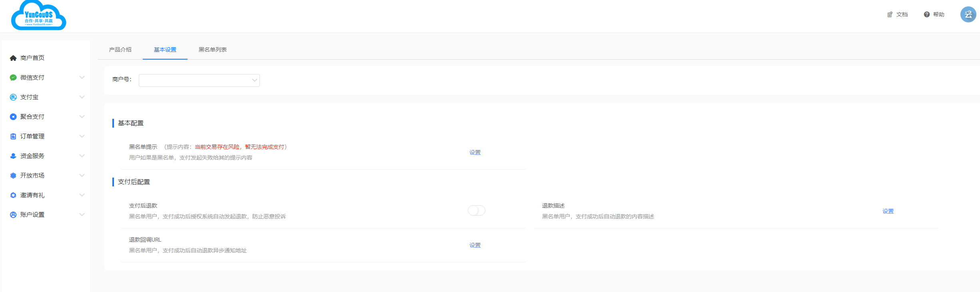This screenshot has height=292, width=980.
Task: Click 设置 for 退款描述
Action: (x=888, y=211)
